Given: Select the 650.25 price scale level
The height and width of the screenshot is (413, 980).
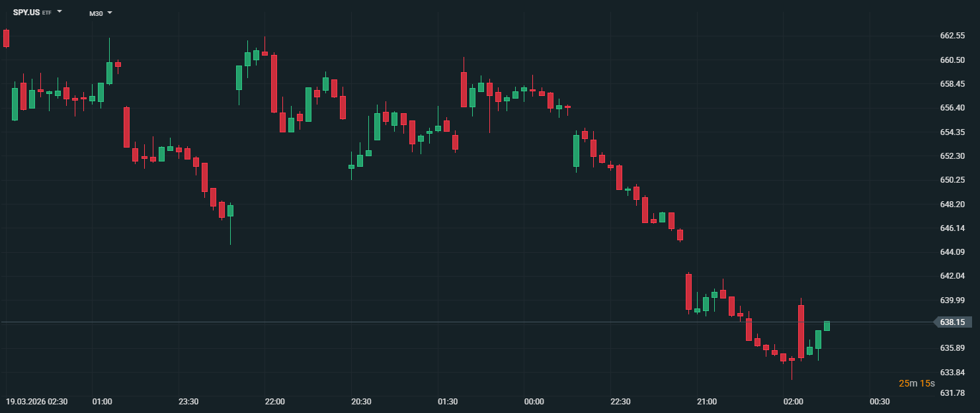Looking at the screenshot, I should pyautogui.click(x=952, y=180).
